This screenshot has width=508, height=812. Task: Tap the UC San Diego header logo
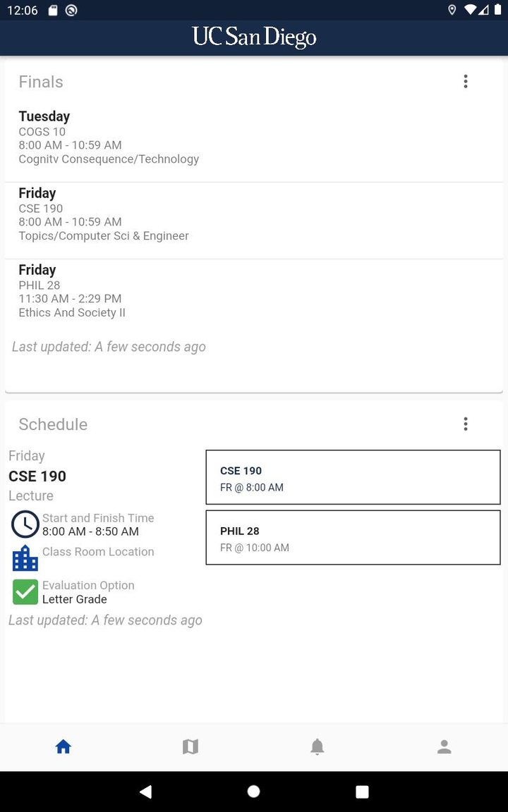[254, 37]
